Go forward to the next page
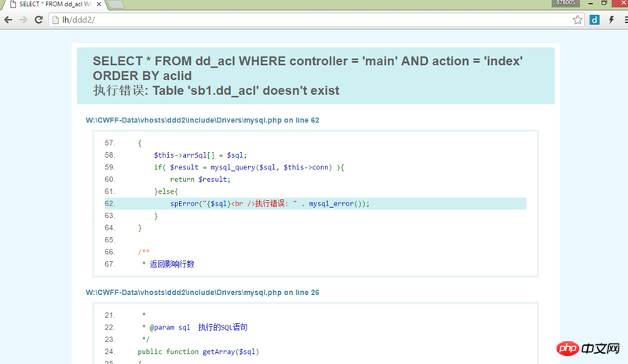 point(24,20)
